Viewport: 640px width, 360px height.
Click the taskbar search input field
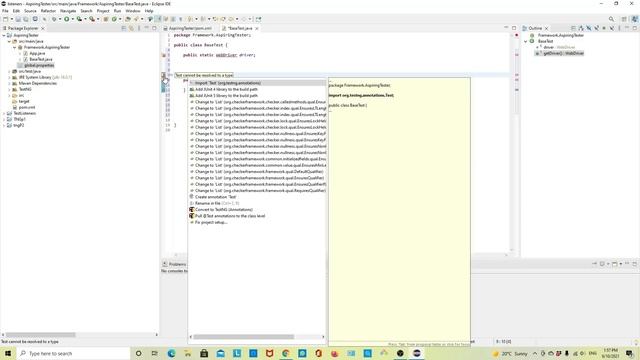tap(73, 353)
